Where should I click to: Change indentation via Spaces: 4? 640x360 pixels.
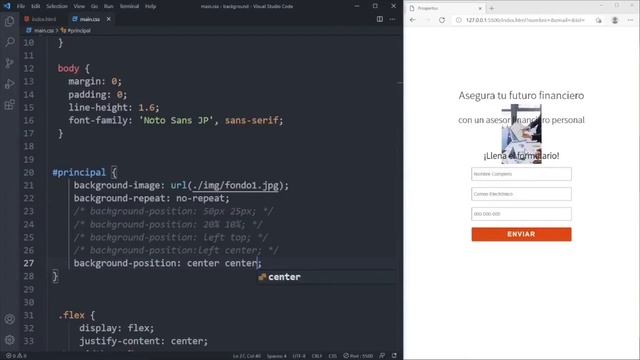(x=277, y=356)
